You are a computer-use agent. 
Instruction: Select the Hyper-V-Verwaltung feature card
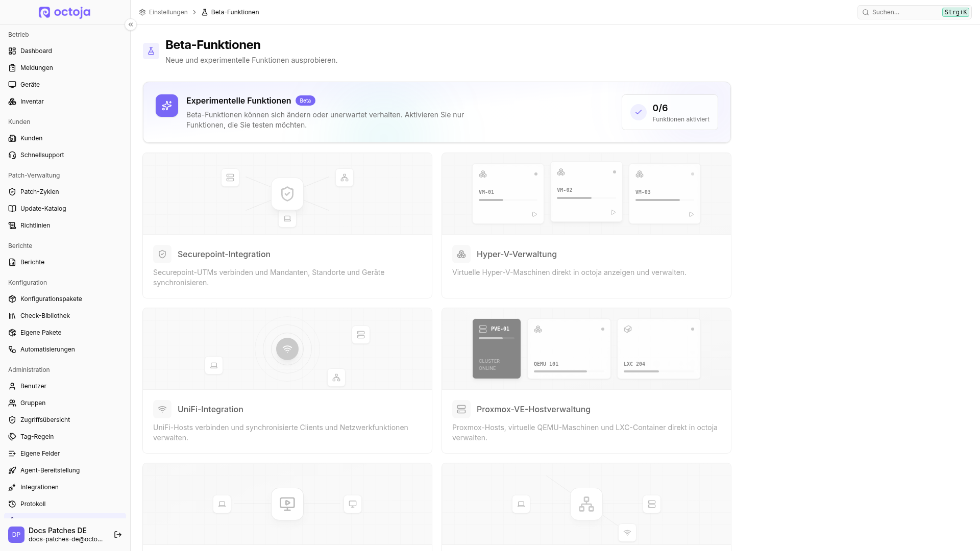(586, 226)
